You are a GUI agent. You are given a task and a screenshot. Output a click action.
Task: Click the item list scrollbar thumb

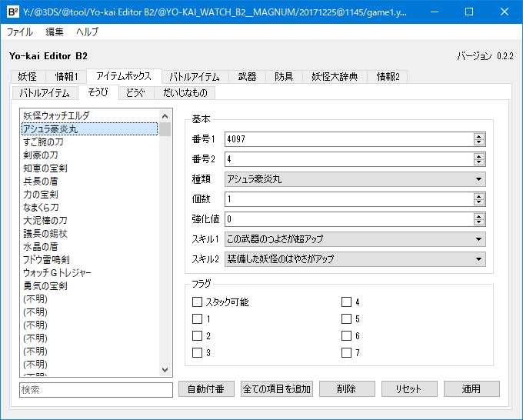[x=165, y=129]
